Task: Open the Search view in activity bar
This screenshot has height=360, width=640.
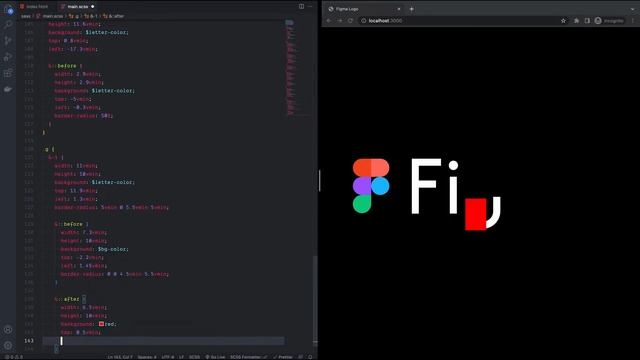Action: pyautogui.click(x=8, y=24)
